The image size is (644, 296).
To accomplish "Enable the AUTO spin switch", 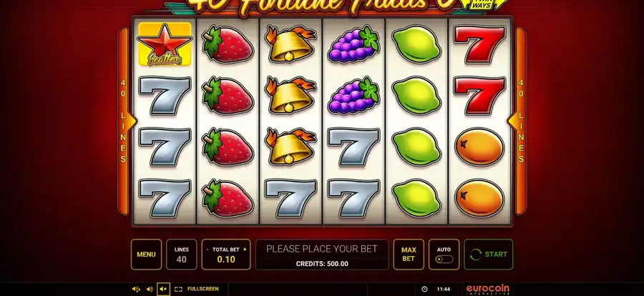I will pyautogui.click(x=444, y=260).
